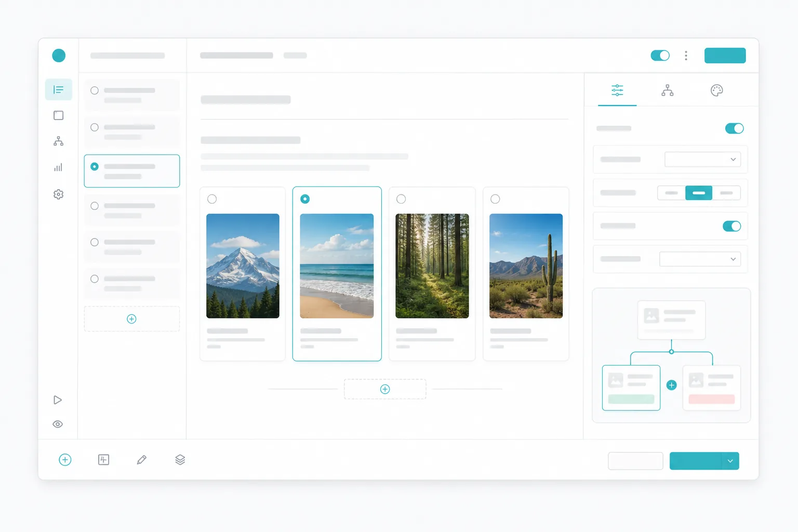Select the second radio item in the list
The height and width of the screenshot is (532, 798).
[x=95, y=127]
